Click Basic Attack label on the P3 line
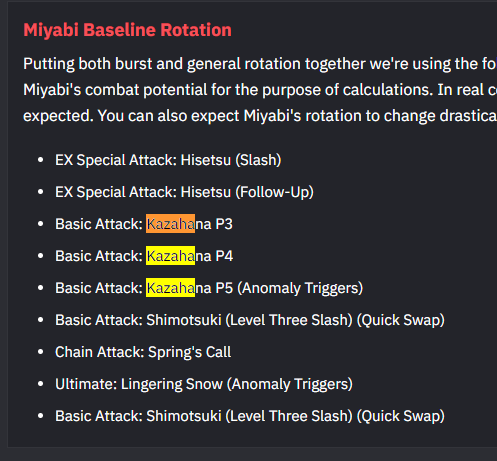The width and height of the screenshot is (497, 461). 99,224
